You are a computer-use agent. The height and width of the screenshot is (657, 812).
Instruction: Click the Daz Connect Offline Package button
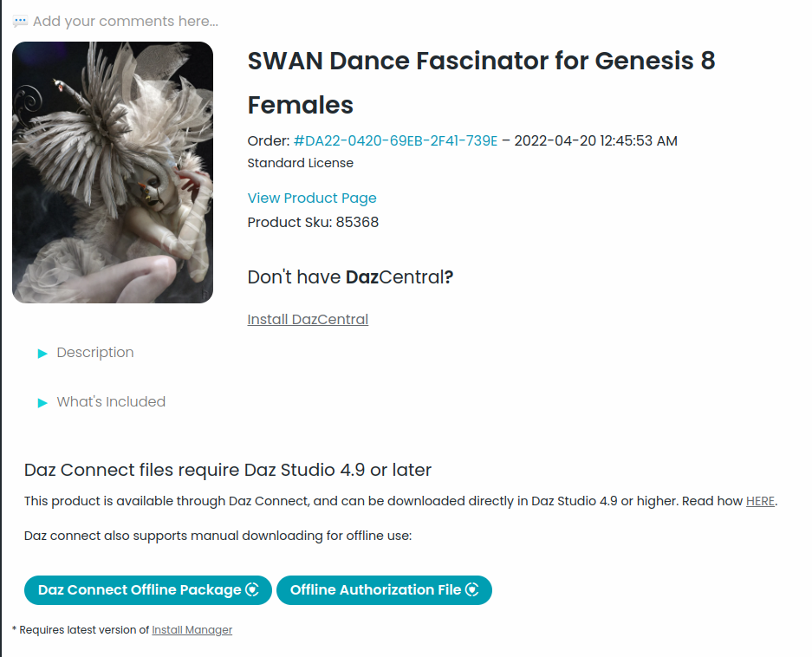point(140,590)
